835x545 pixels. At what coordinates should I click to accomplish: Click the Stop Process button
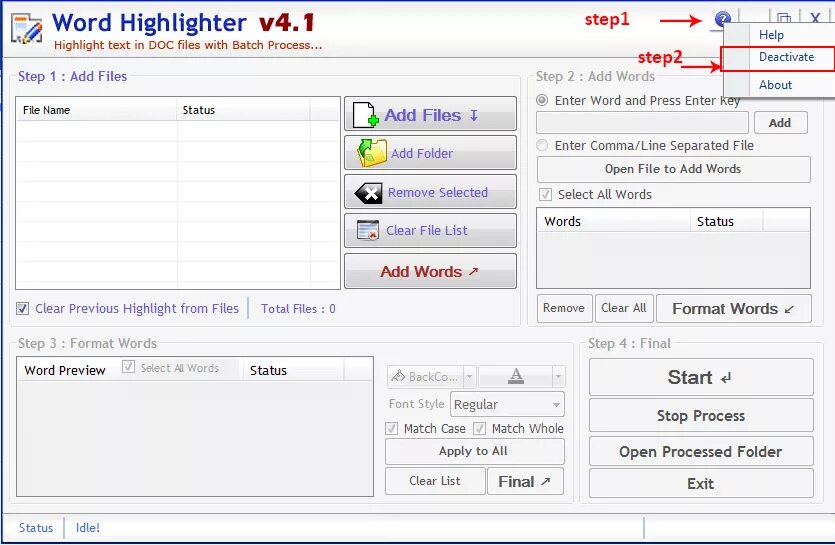701,416
